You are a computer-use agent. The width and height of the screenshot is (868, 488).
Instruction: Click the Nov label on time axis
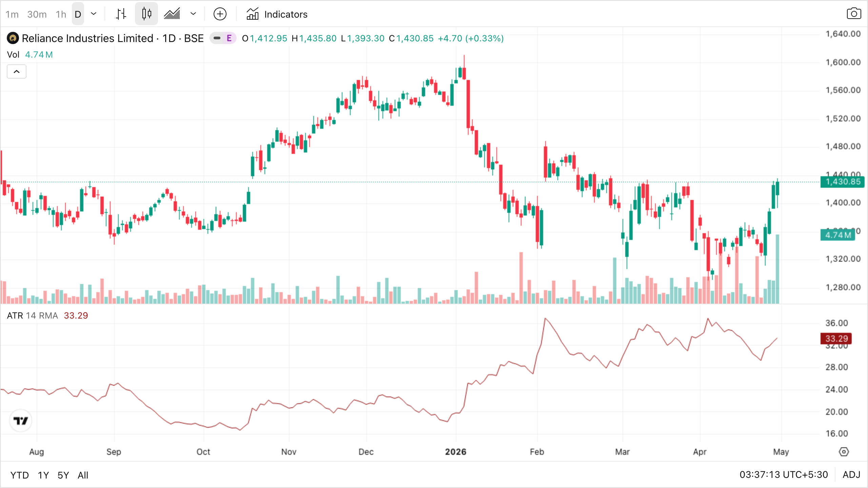289,452
